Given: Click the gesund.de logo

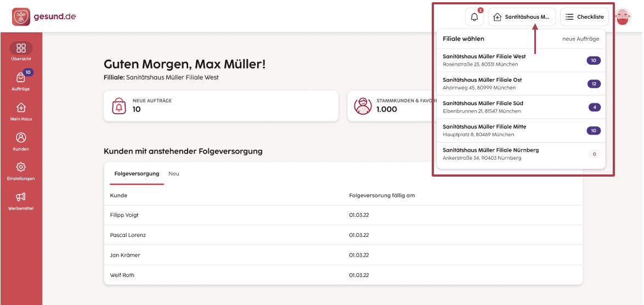Looking at the screenshot, I should point(44,17).
